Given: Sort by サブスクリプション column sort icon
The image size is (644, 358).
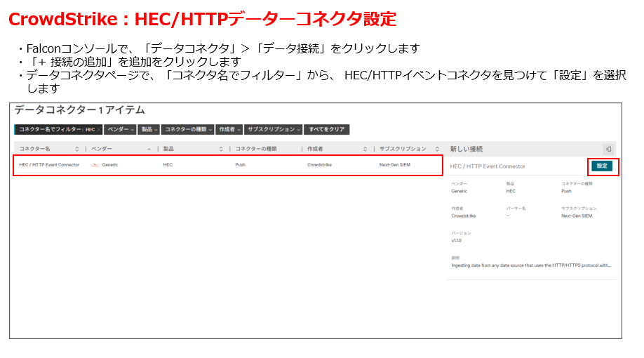Looking at the screenshot, I should (x=437, y=149).
